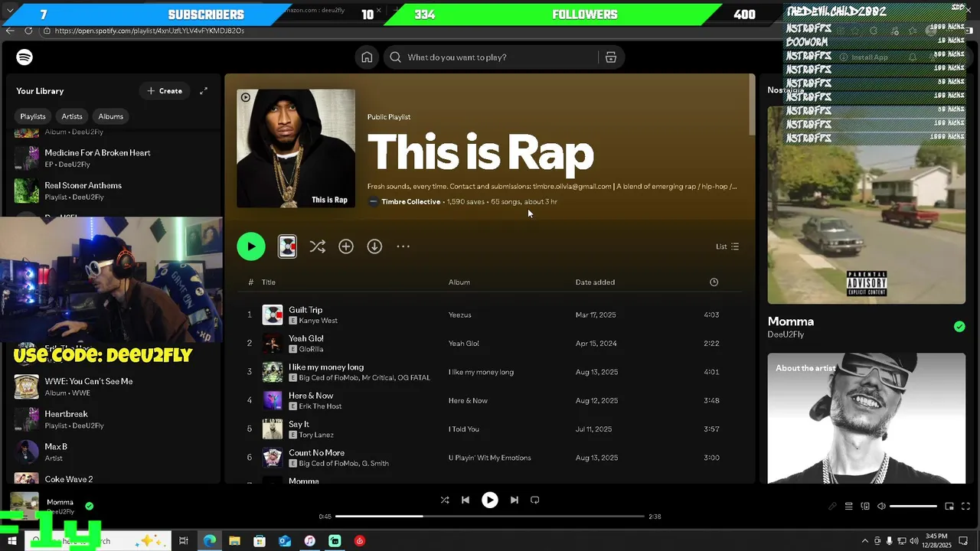
Task: Open About the artist card
Action: pyautogui.click(x=867, y=418)
